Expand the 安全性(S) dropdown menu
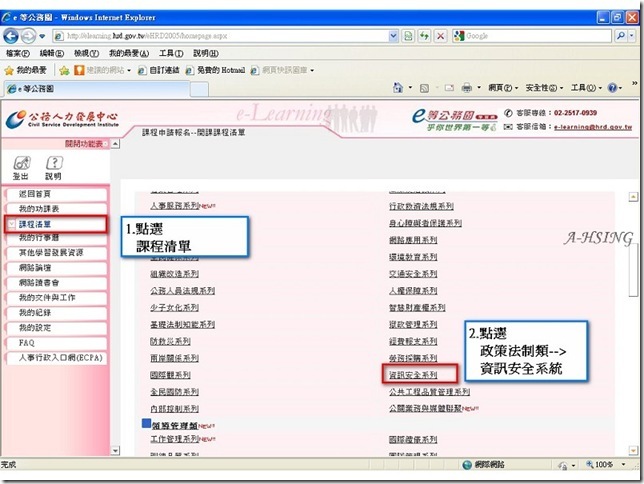Image resolution: width=644 pixels, height=484 pixels. [x=544, y=88]
